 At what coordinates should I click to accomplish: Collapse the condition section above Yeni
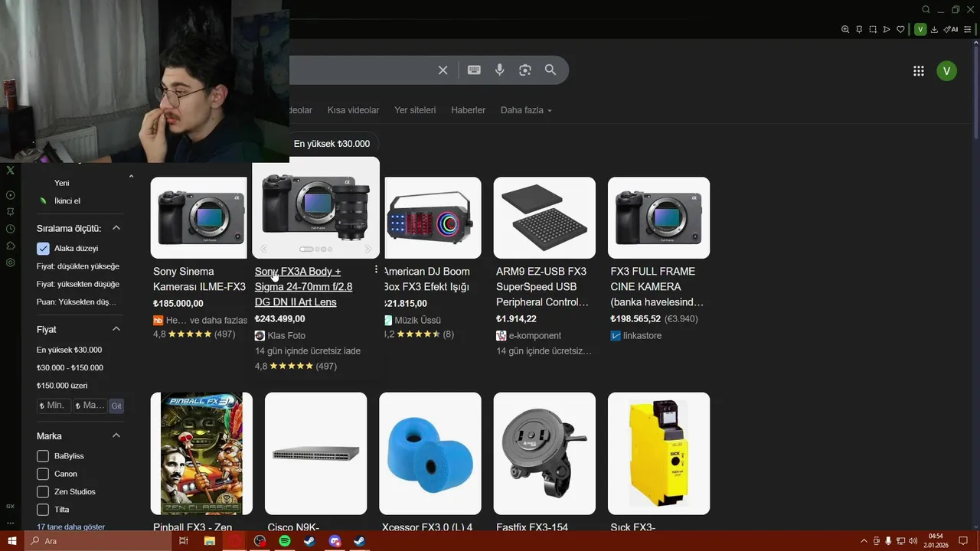pyautogui.click(x=131, y=176)
